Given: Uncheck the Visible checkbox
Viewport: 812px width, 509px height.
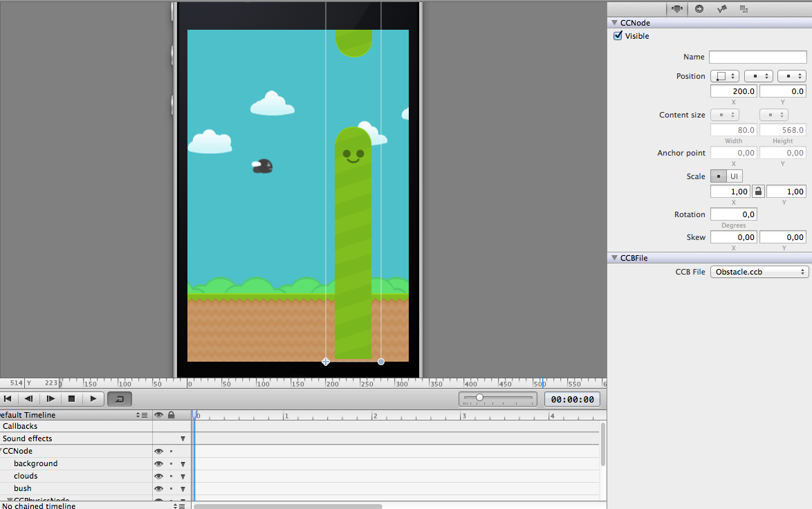Looking at the screenshot, I should click(x=618, y=36).
